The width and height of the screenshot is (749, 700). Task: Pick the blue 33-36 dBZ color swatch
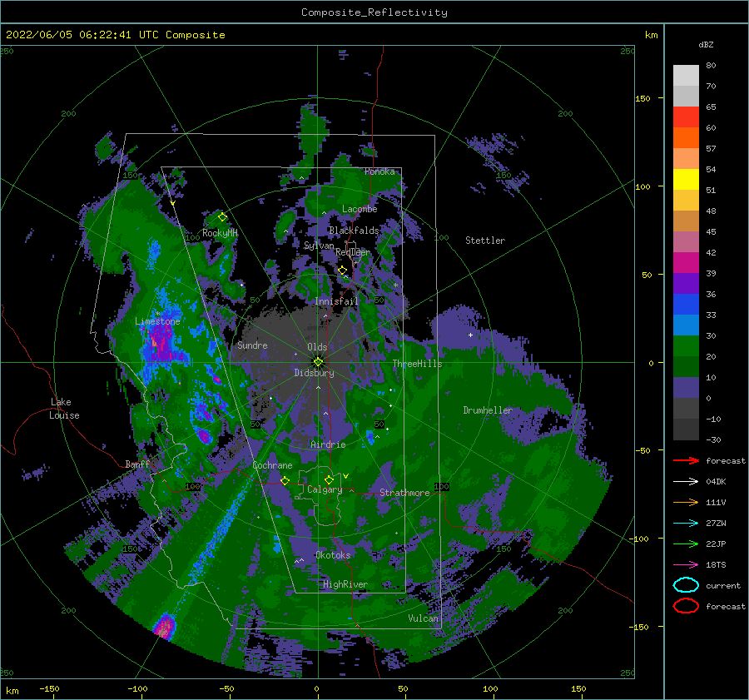(686, 304)
